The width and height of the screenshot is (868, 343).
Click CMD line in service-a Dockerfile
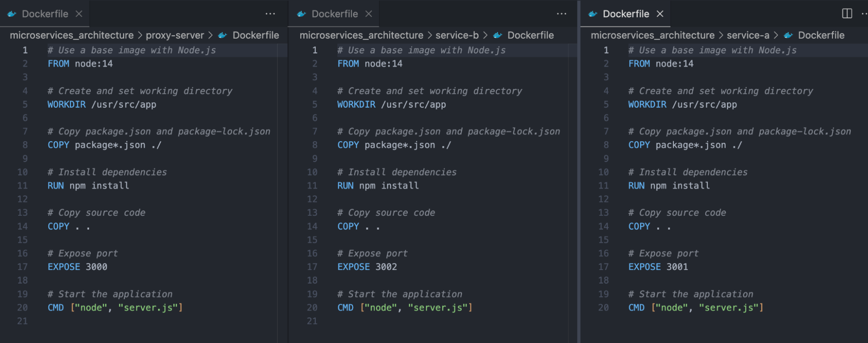click(x=696, y=307)
